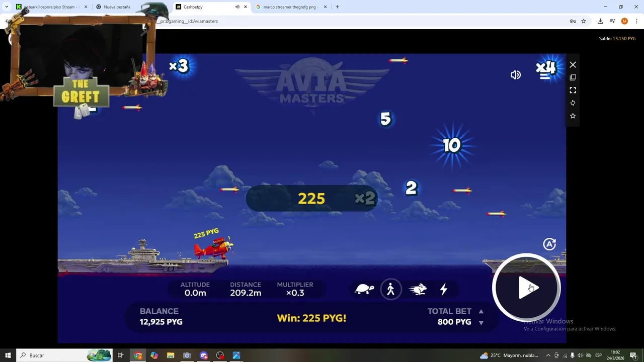This screenshot has height=362, width=644.
Task: Open game in new window icon
Action: click(x=573, y=77)
